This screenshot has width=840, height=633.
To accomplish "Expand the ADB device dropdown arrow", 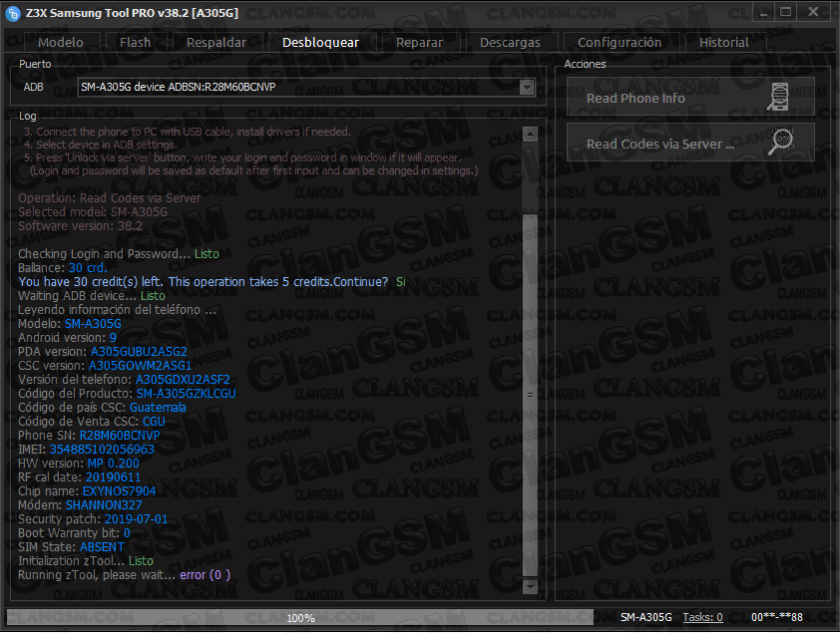I will 527,87.
